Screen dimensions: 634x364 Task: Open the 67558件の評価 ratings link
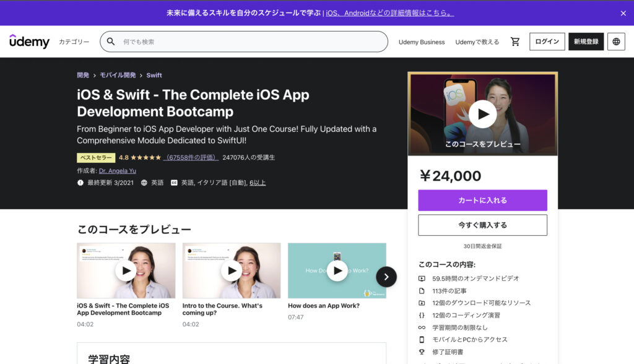click(x=191, y=157)
